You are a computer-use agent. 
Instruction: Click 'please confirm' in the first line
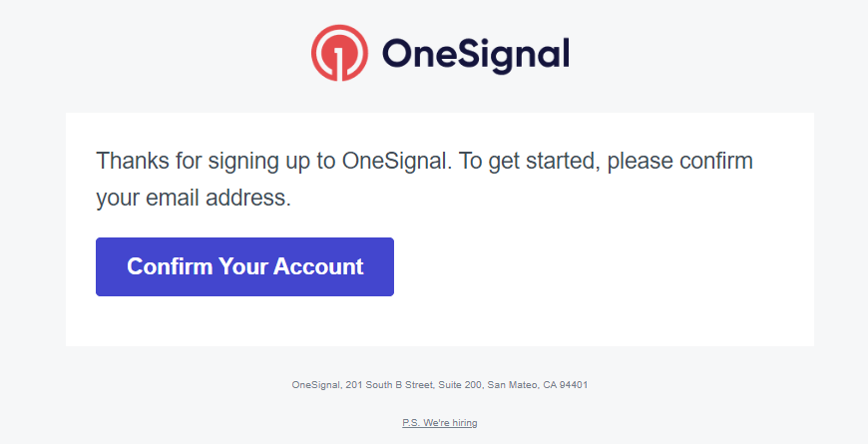pyautogui.click(x=679, y=161)
